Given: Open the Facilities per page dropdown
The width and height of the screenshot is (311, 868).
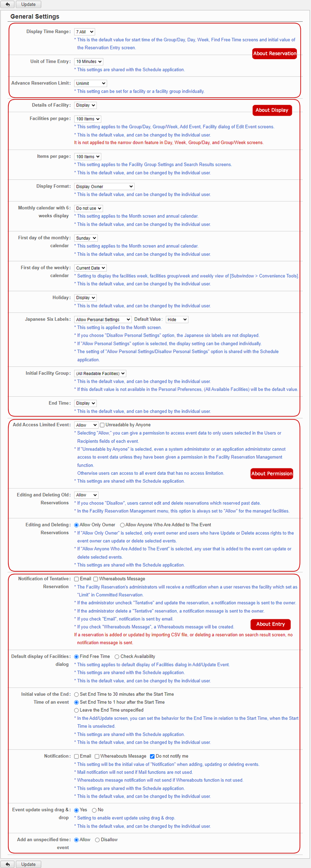Looking at the screenshot, I should click(x=88, y=119).
